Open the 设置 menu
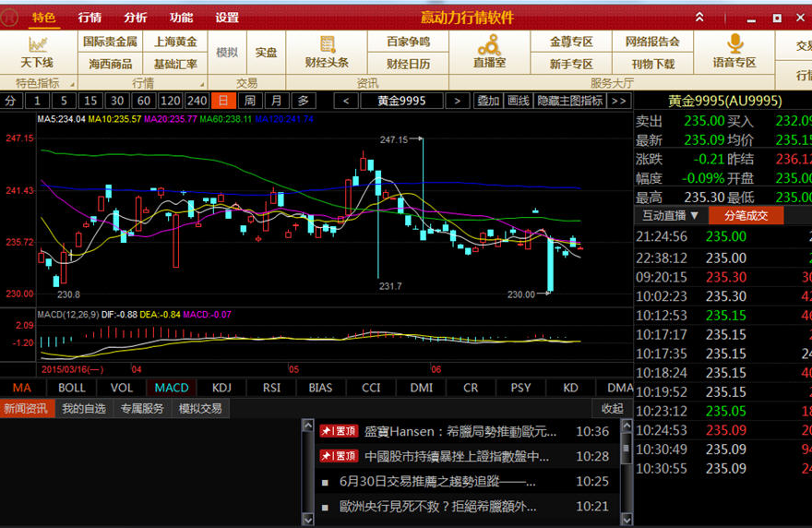This screenshot has width=812, height=528. [x=227, y=18]
